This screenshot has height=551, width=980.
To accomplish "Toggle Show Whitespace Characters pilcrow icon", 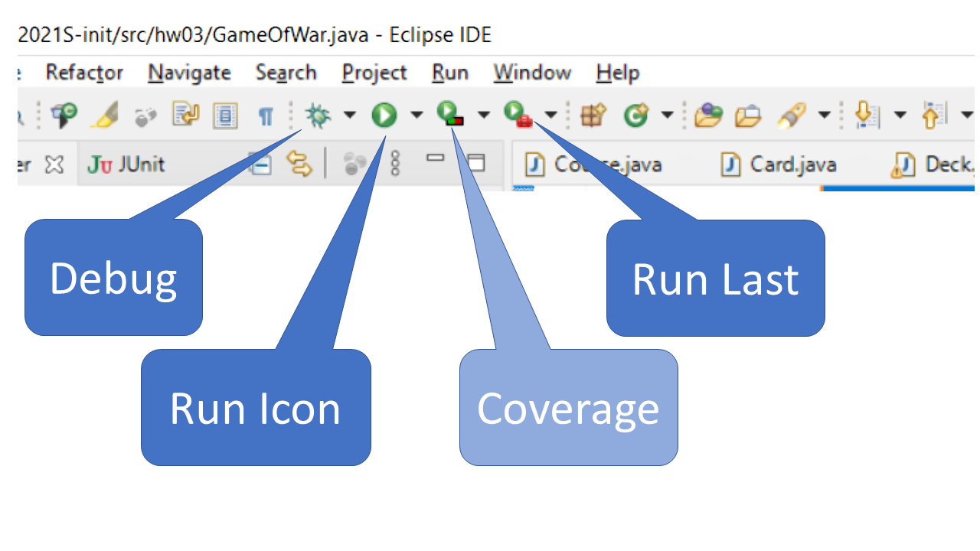I will [x=265, y=116].
